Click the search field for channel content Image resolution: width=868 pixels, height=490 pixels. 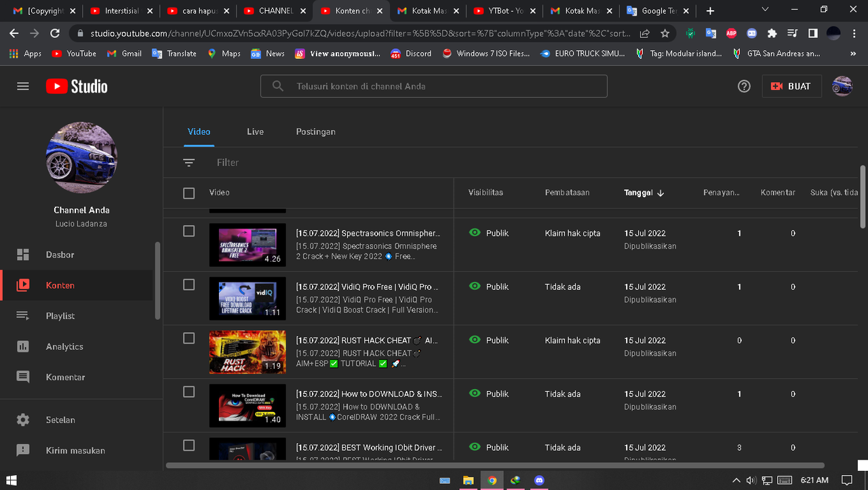(434, 86)
